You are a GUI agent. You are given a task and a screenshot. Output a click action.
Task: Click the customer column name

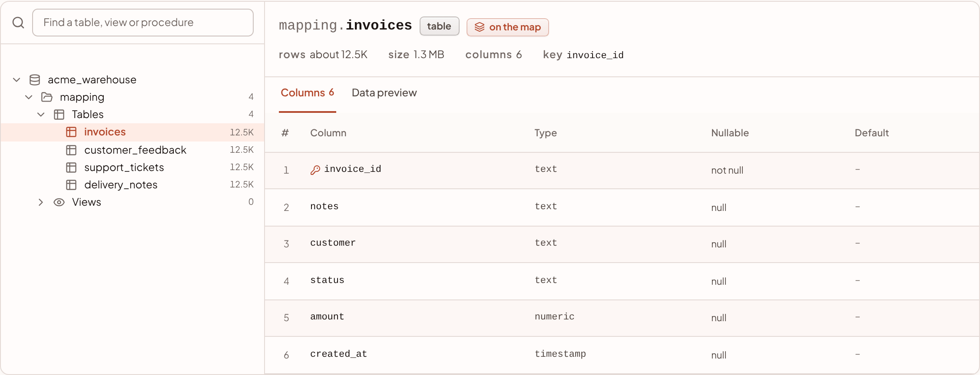coord(333,243)
